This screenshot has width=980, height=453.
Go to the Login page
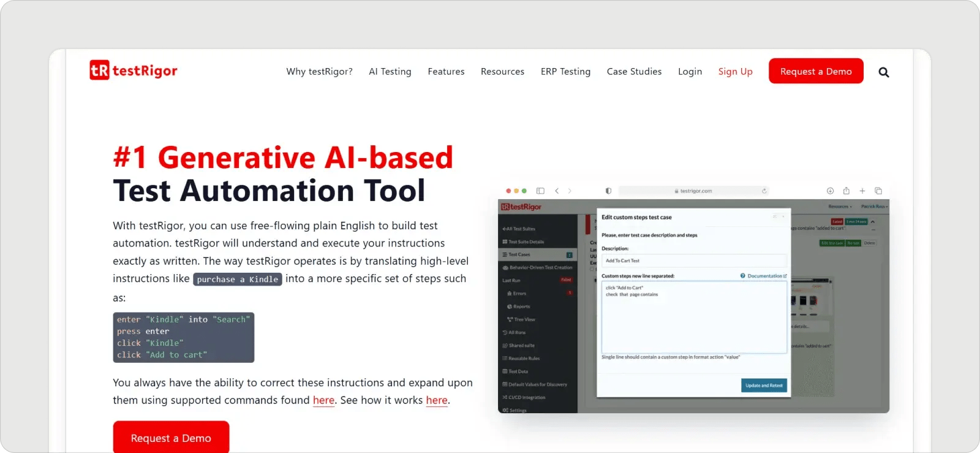coord(690,72)
